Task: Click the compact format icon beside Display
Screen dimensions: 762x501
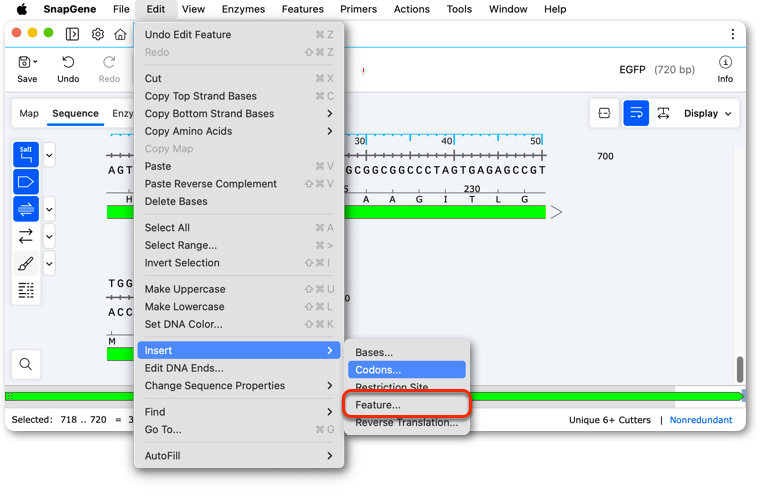Action: pyautogui.click(x=604, y=113)
